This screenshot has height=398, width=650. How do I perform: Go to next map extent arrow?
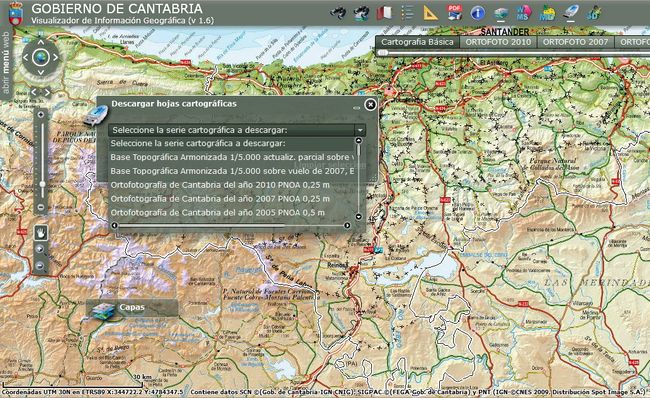47,92
